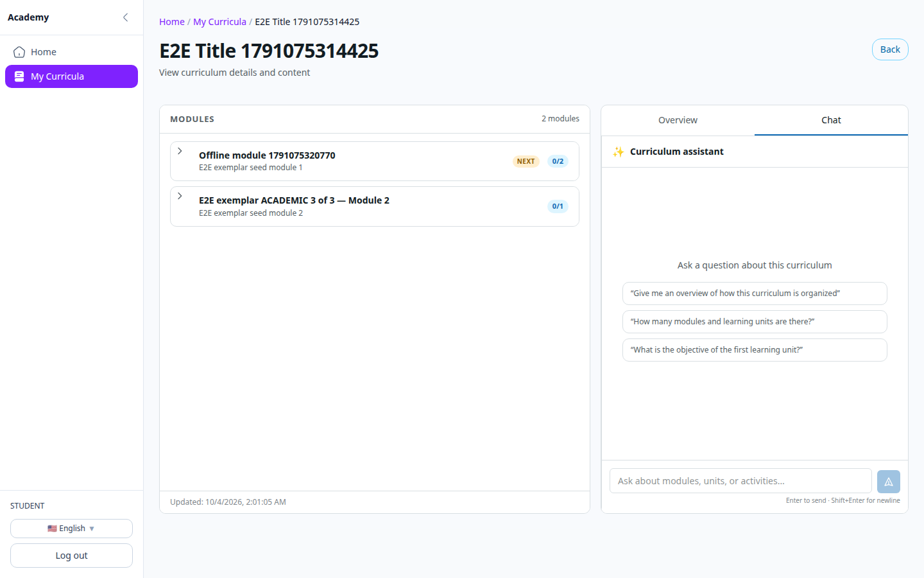
Task: Choose the suggestion about curriculum overview
Action: tap(755, 293)
